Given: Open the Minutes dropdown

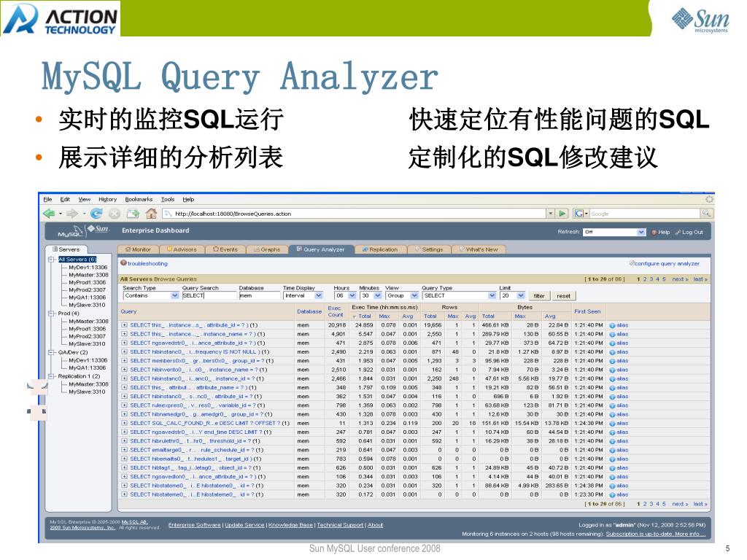Looking at the screenshot, I should (x=371, y=296).
